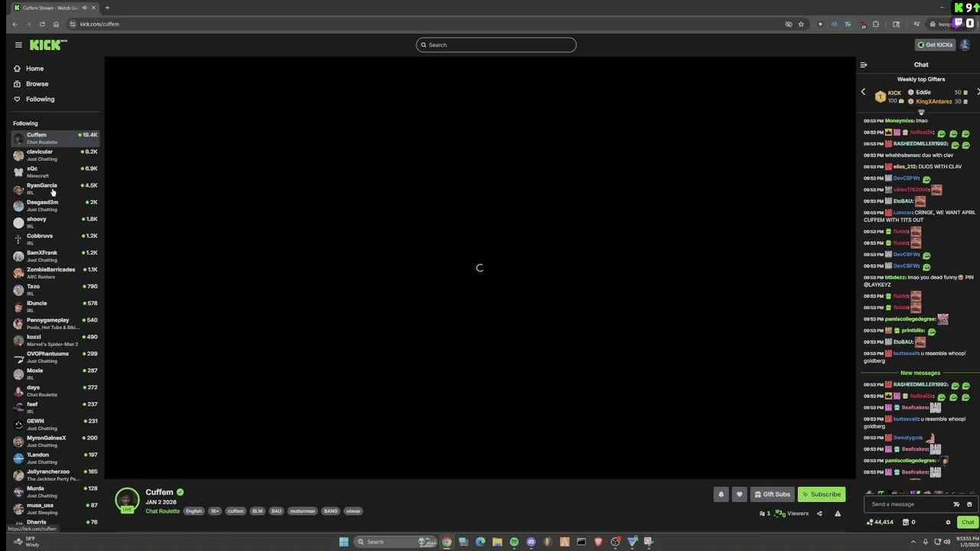The image size is (980, 551).
Task: Open the KICKs shop icon
Action: pyautogui.click(x=906, y=523)
